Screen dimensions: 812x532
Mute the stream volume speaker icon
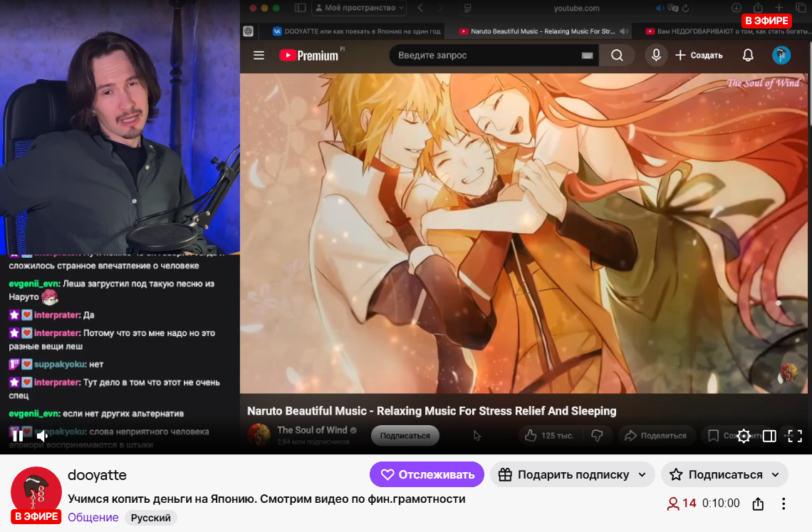42,436
